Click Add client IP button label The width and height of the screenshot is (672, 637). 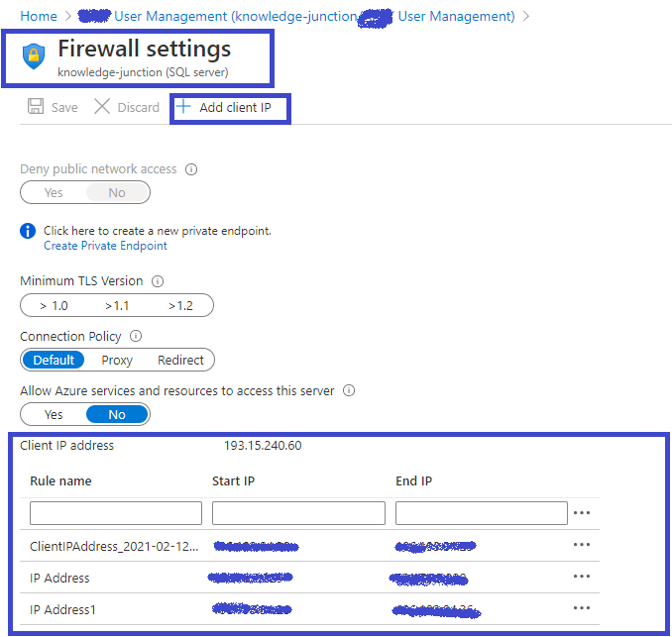(x=235, y=108)
